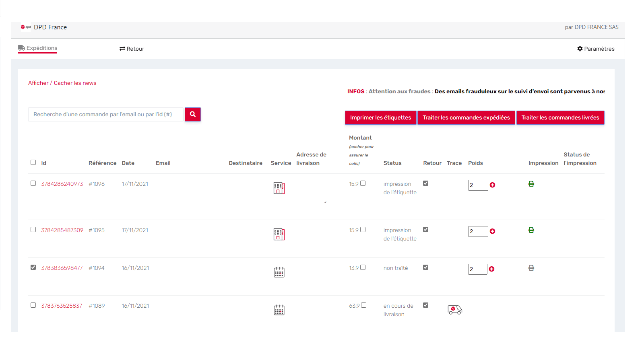This screenshot has width=644, height=362.
Task: Switch to the Retour tab
Action: (132, 49)
